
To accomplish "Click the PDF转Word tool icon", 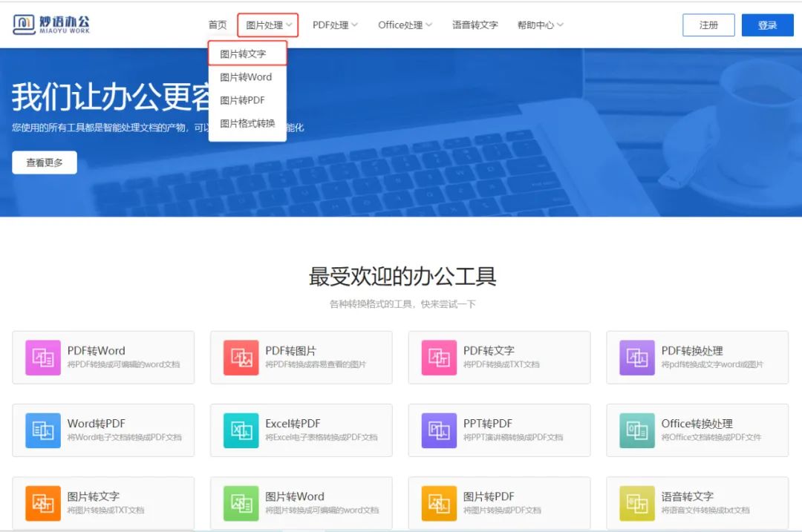I will (43, 357).
